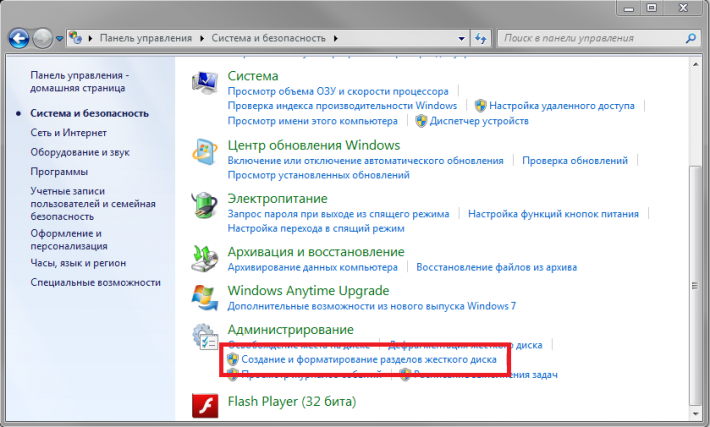The width and height of the screenshot is (710, 427).
Task: Click the Система computer icon
Action: [x=205, y=82]
